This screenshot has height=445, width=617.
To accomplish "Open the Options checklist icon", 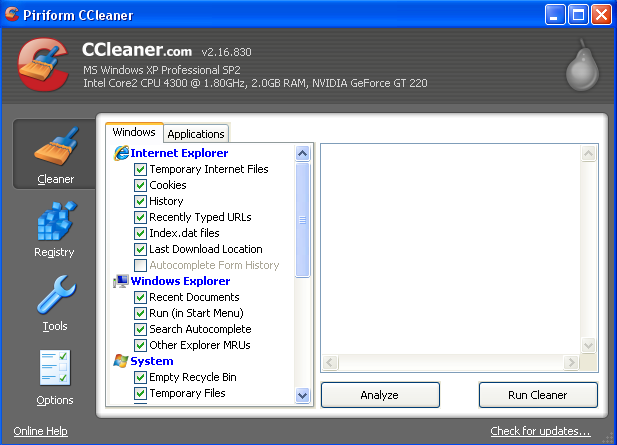I will point(55,368).
